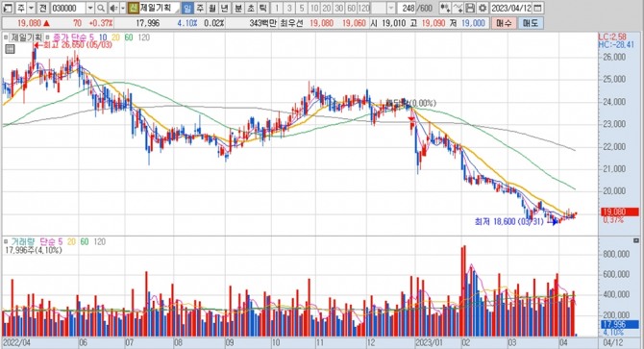Click the 248 candle count input field

click(x=408, y=8)
